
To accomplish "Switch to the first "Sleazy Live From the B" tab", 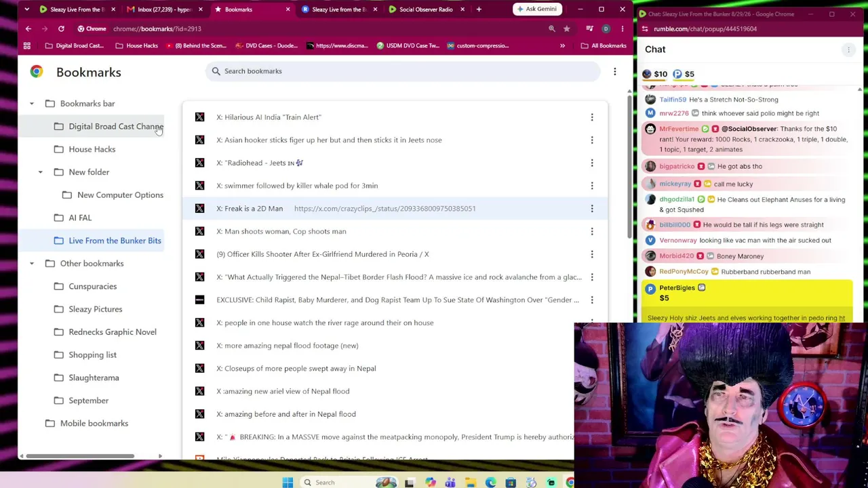I will (77, 9).
